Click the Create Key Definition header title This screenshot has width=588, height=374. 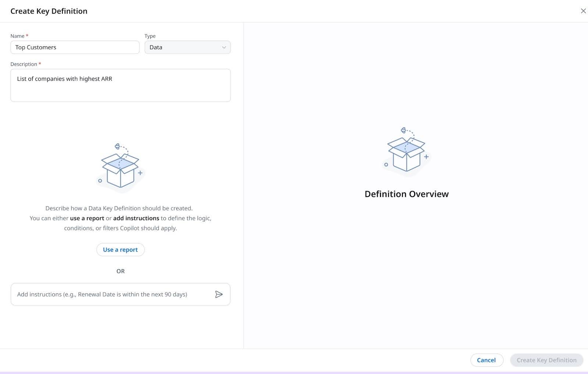click(x=49, y=11)
